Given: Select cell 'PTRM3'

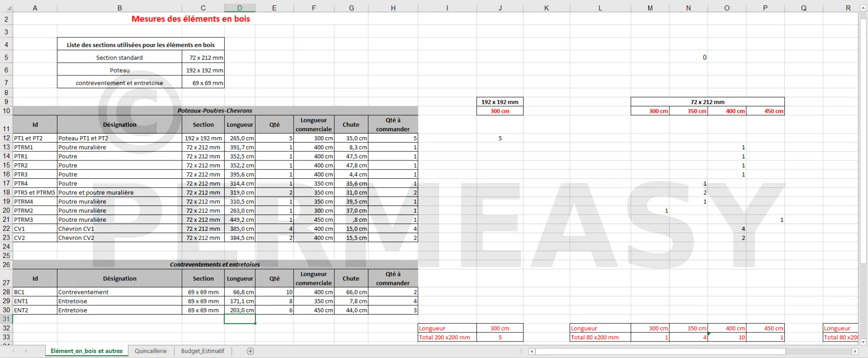Looking at the screenshot, I should [x=35, y=219].
